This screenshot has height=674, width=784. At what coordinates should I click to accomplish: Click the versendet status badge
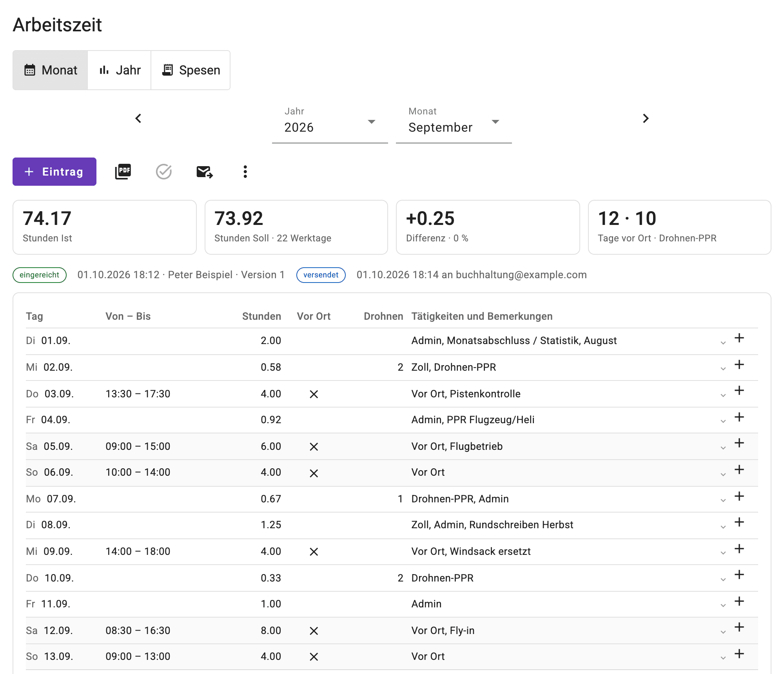tap(321, 275)
